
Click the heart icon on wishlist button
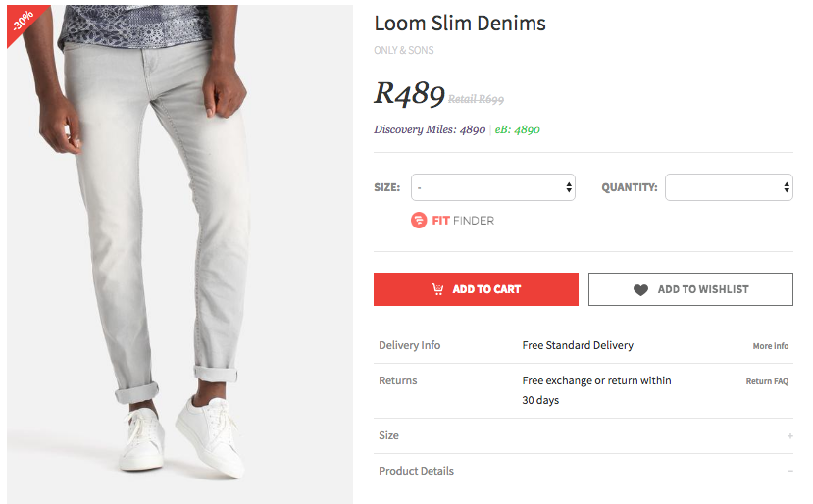[640, 290]
